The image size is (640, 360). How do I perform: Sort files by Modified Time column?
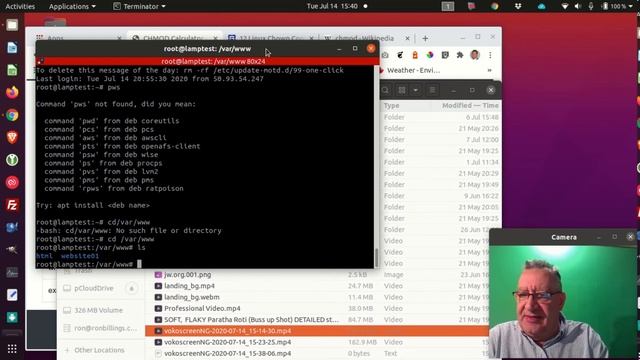point(470,105)
